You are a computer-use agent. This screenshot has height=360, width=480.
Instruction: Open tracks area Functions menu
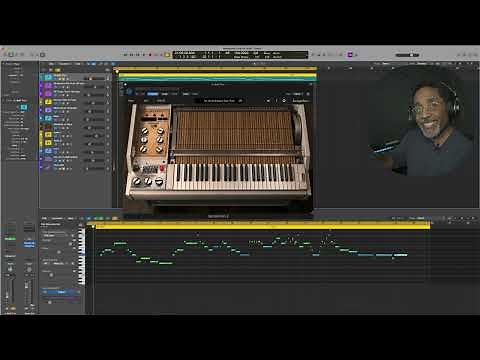[64, 64]
